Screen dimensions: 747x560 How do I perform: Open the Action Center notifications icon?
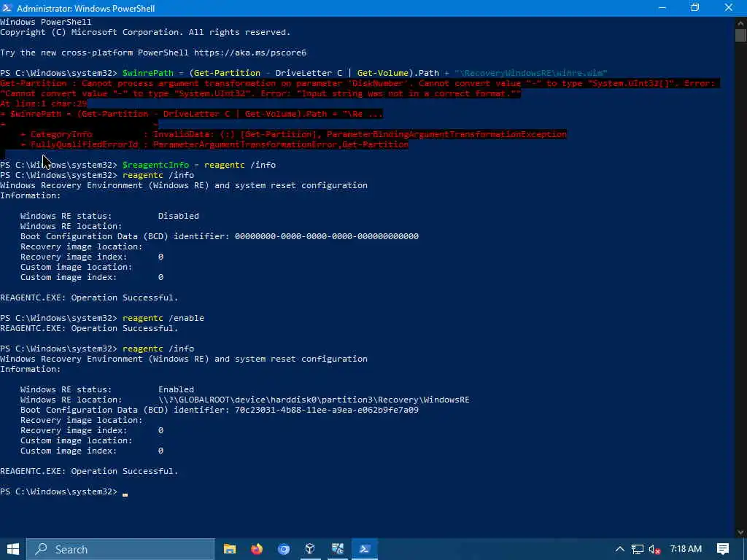pyautogui.click(x=723, y=549)
